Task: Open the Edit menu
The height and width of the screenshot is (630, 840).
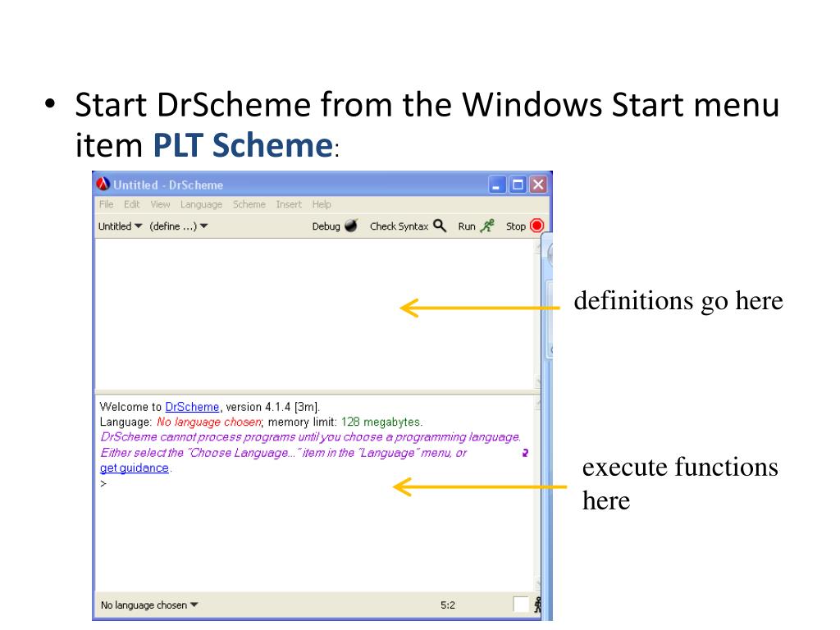Action: click(x=131, y=204)
